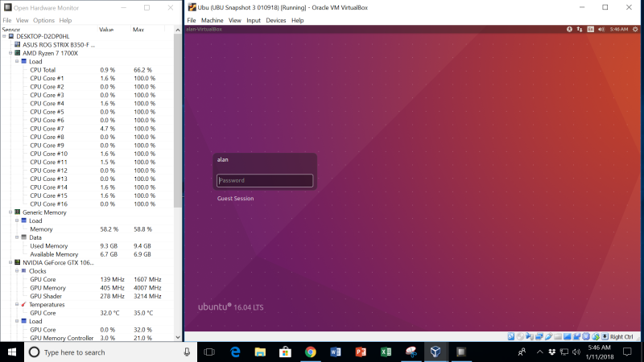
Task: Open Ubuntu accessibility menu icon
Action: point(569,29)
